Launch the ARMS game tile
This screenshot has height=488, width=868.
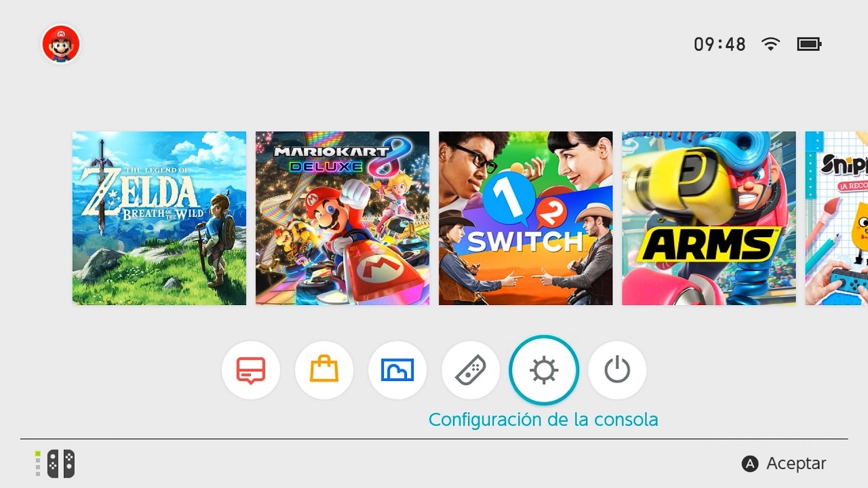click(x=709, y=218)
